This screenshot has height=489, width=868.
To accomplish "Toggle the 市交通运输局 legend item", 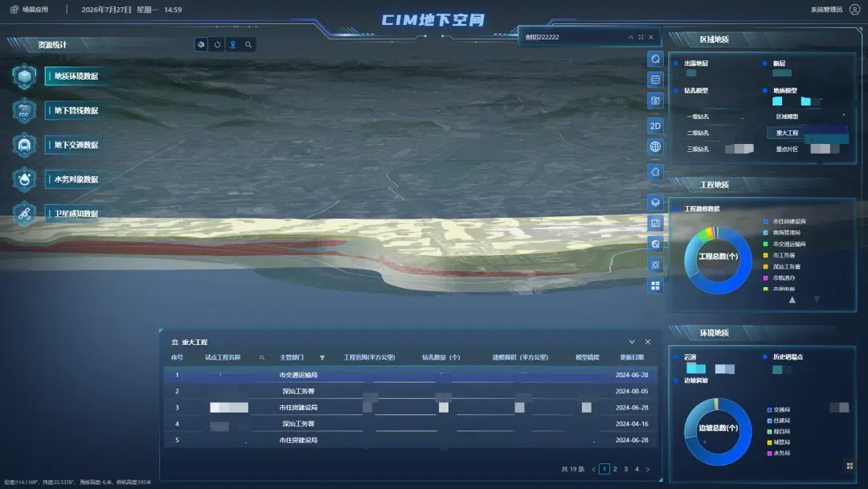I will pos(784,244).
